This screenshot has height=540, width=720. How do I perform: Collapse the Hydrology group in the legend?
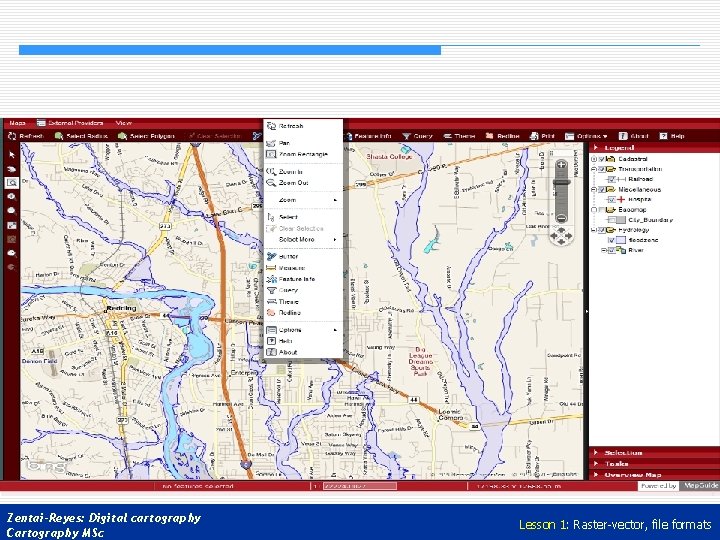[594, 230]
